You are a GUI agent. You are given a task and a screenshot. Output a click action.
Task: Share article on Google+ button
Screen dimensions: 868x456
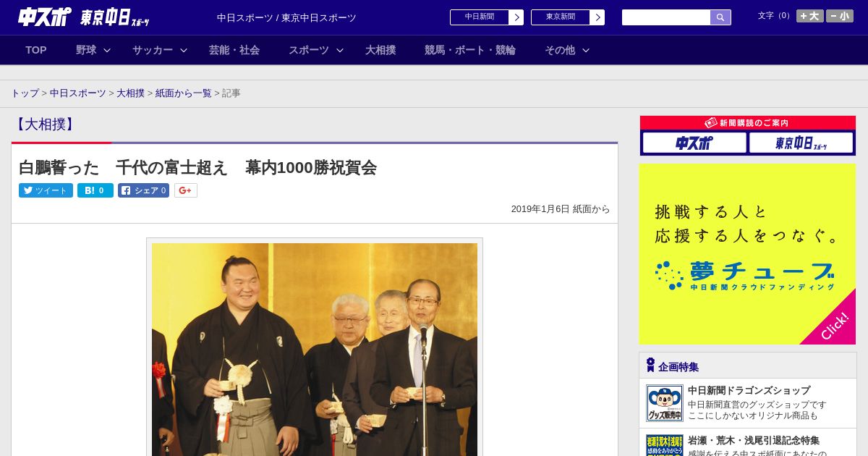(186, 190)
